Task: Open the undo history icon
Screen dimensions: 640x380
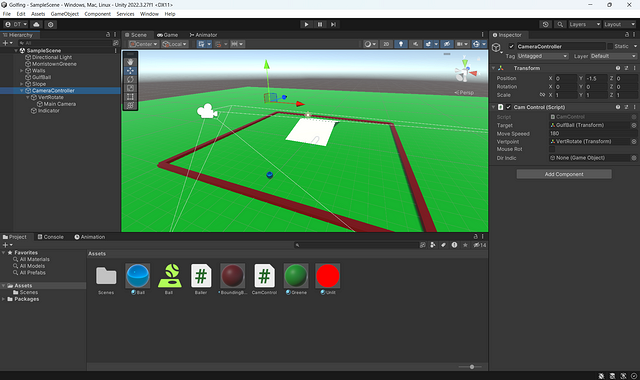Action: tap(545, 24)
